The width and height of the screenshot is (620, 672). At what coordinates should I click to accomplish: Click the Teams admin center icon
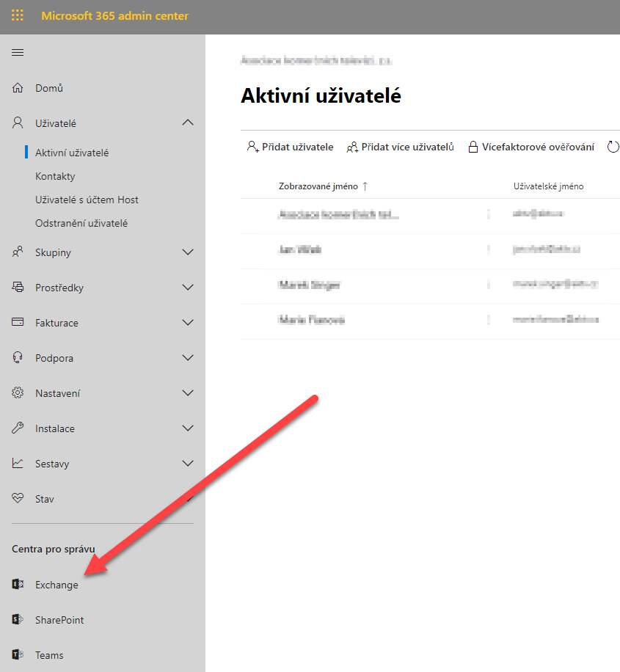[x=18, y=654]
